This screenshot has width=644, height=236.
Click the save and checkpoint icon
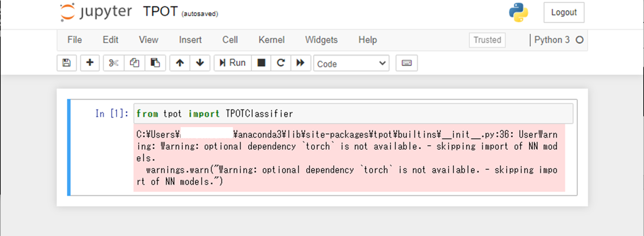tap(67, 63)
